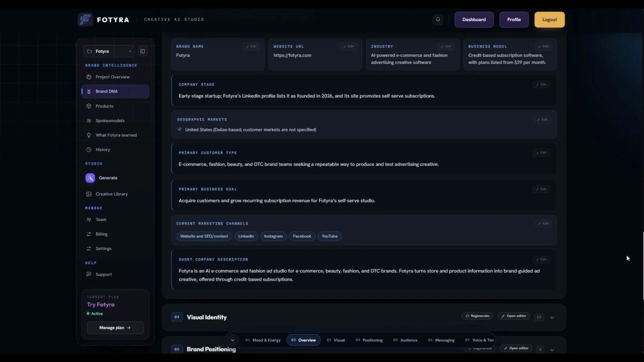Toggle the sidebar collapse panel icon
This screenshot has height=362, width=644.
[x=143, y=51]
